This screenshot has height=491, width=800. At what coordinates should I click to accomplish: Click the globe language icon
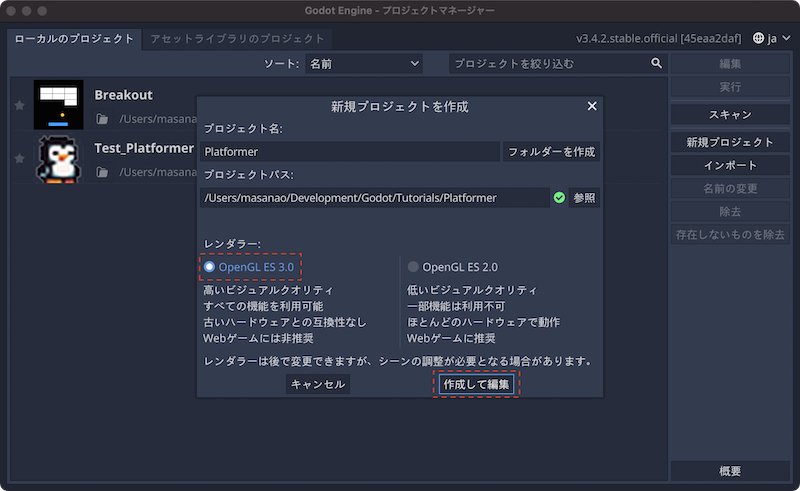tap(758, 38)
